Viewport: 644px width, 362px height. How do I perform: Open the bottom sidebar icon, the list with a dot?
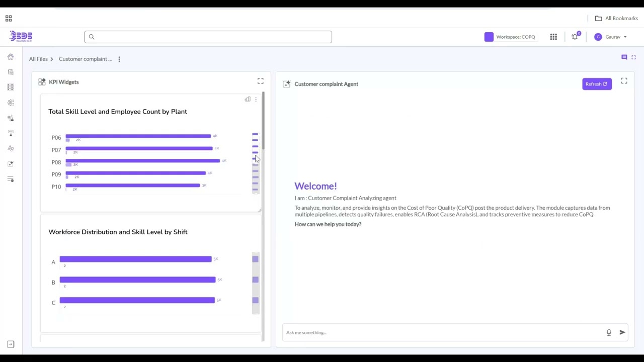[x=11, y=179]
